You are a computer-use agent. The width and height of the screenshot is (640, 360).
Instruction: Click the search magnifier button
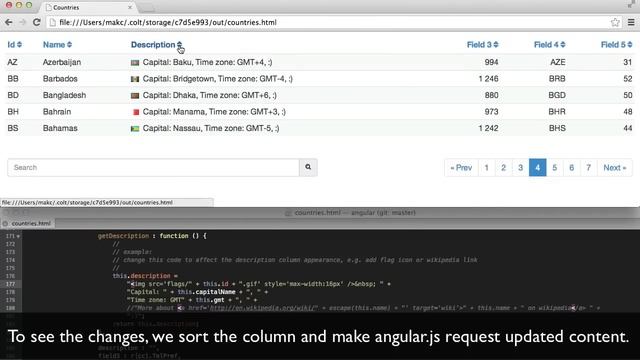pos(308,167)
